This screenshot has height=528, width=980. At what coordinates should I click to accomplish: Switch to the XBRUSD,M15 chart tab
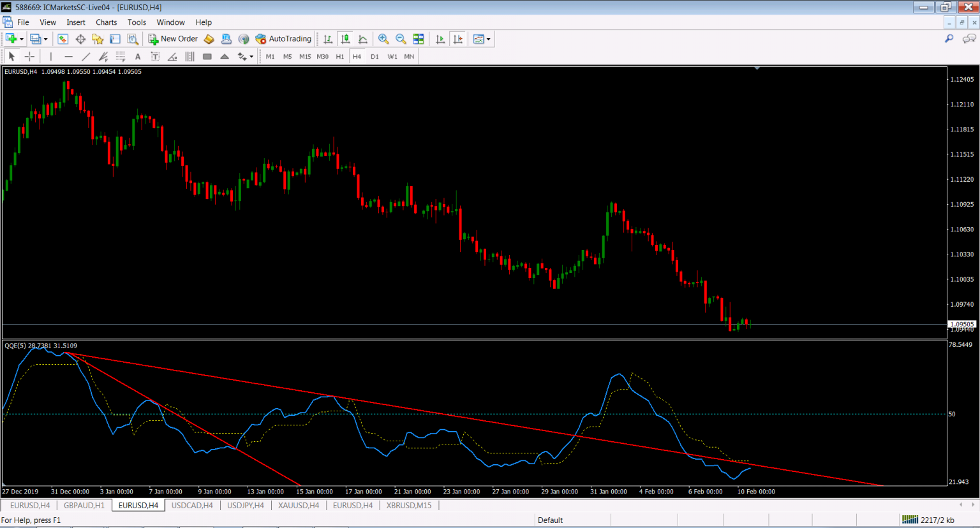click(x=409, y=506)
